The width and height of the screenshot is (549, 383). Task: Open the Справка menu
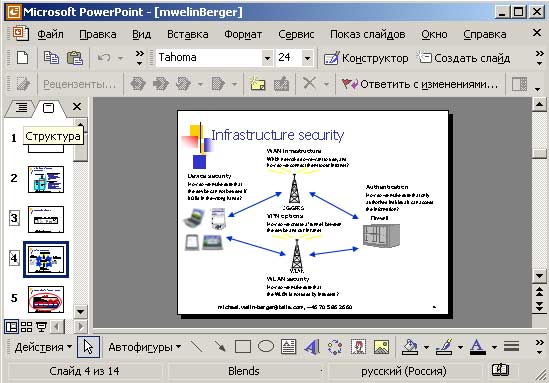[x=485, y=34]
